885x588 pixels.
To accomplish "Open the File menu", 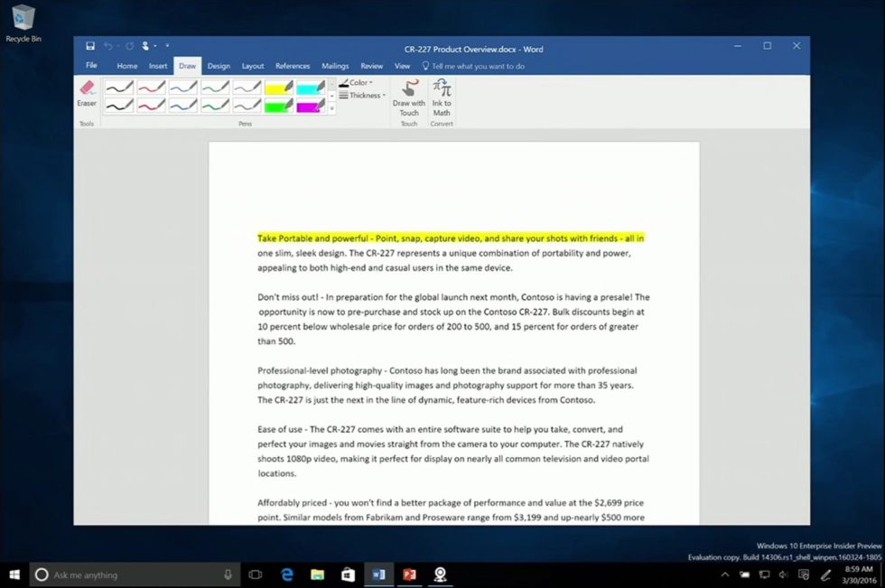I will coord(91,66).
